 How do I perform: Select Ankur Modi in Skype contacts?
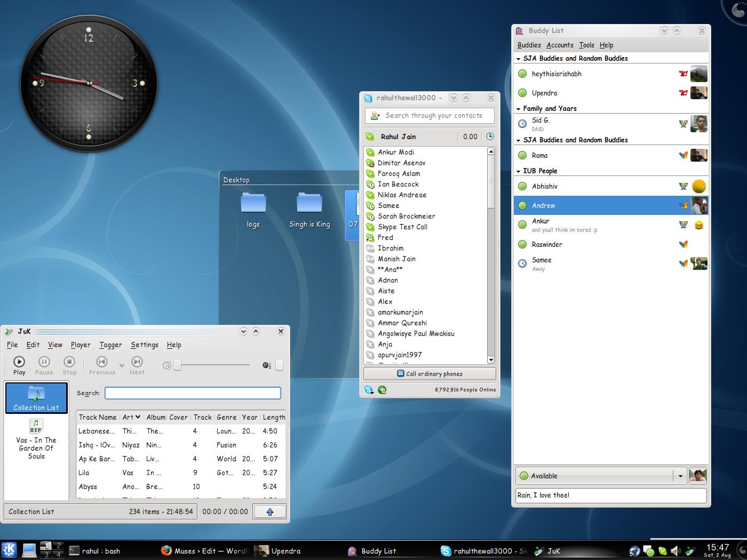426,152
